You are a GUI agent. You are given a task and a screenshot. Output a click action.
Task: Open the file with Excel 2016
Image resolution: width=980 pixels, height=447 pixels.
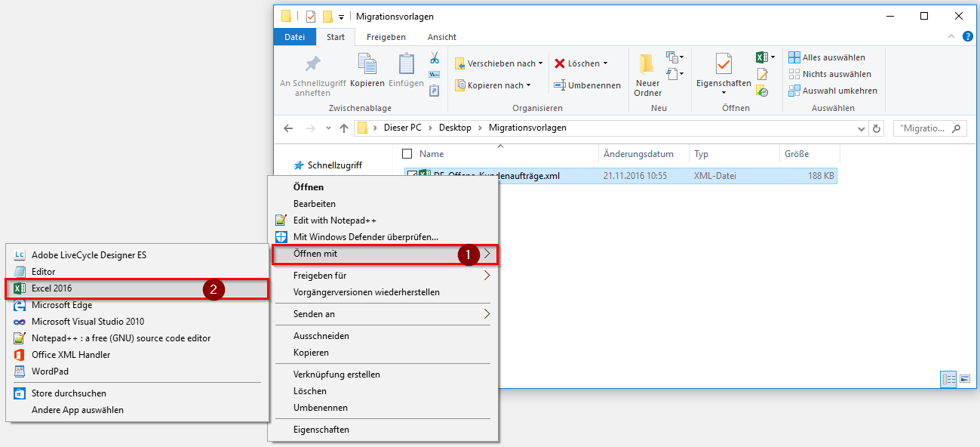(137, 288)
